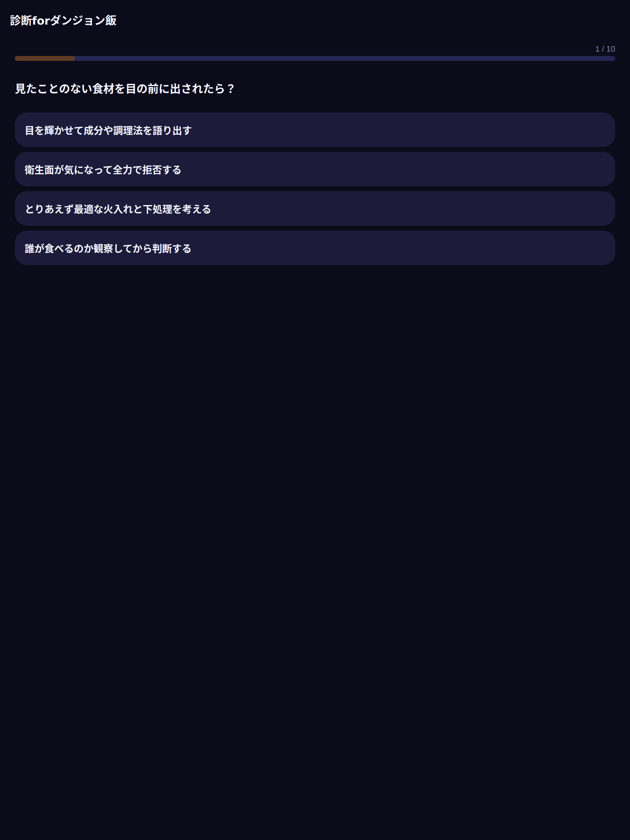Viewport: 630px width, 840px height.
Task: Click the question number label at top right
Action: (605, 49)
